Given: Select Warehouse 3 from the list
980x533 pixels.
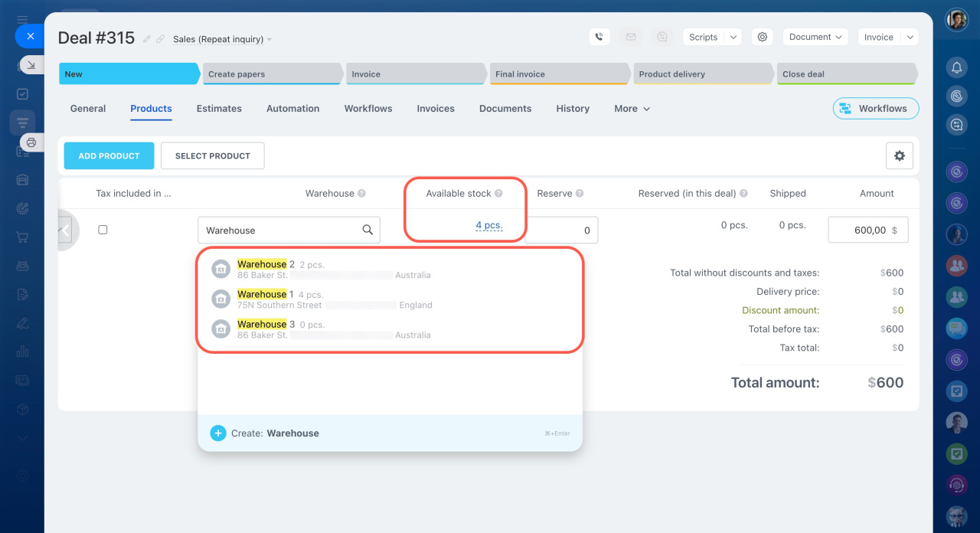Looking at the screenshot, I should tap(389, 329).
